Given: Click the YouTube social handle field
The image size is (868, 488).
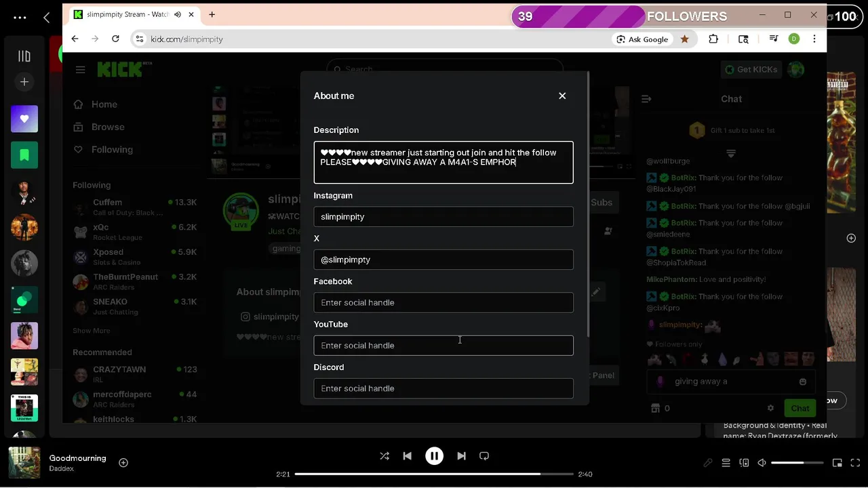Looking at the screenshot, I should click(x=443, y=346).
